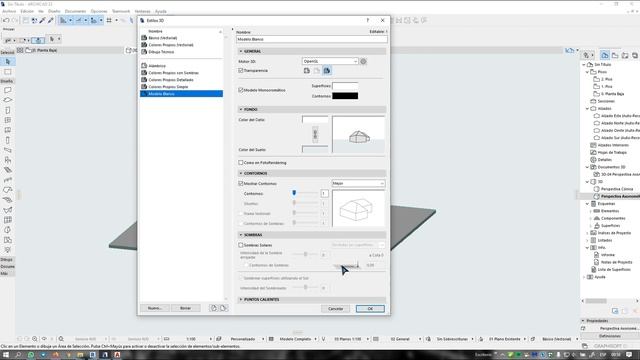This screenshot has height=360, width=640.
Task: Open Publisher Sets icon in Navigator
Action: tap(635, 55)
